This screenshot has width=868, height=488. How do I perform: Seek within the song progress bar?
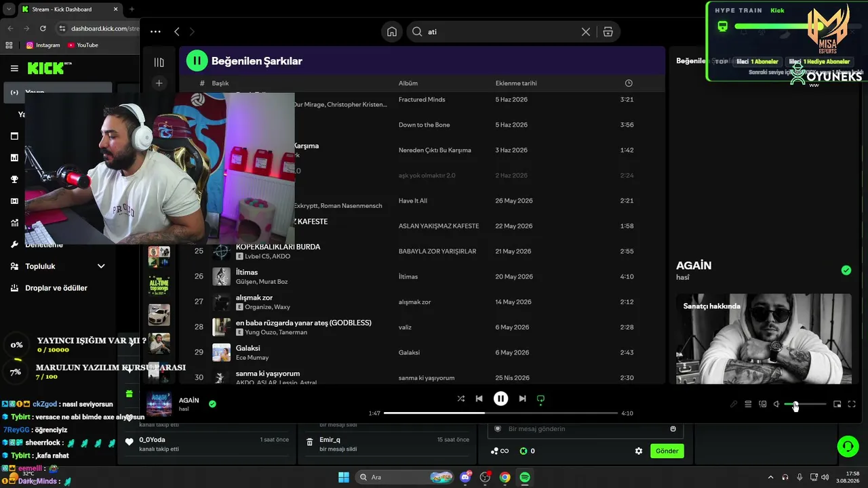pyautogui.click(x=500, y=413)
